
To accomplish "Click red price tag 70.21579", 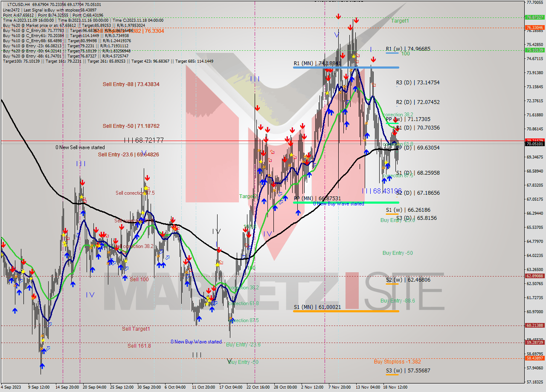I will pos(534,140).
